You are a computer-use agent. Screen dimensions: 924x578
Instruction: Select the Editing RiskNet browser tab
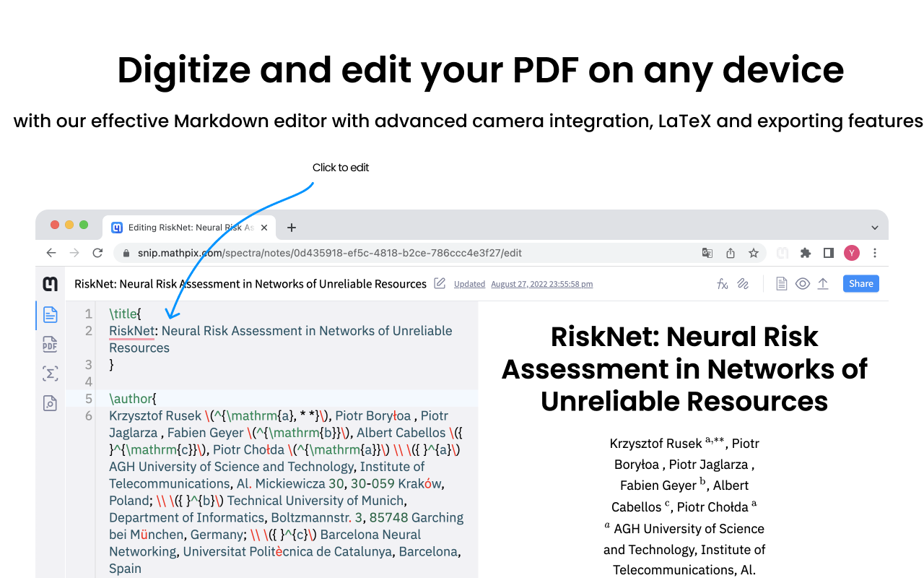click(189, 228)
